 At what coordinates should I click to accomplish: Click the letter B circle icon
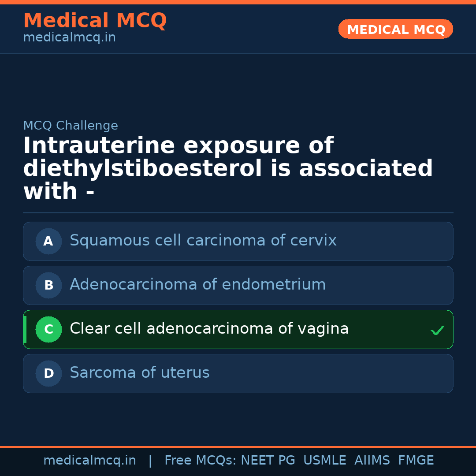(x=48, y=285)
